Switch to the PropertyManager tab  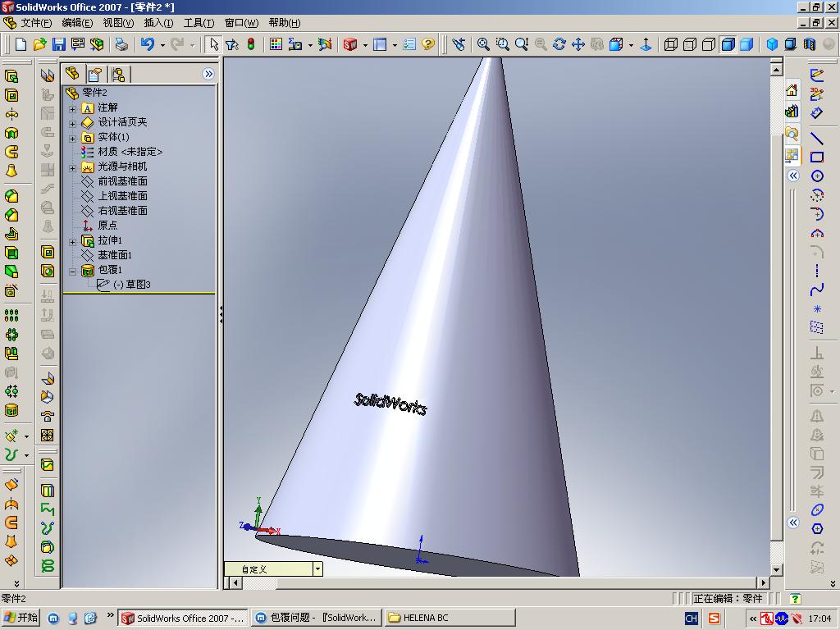[96, 74]
